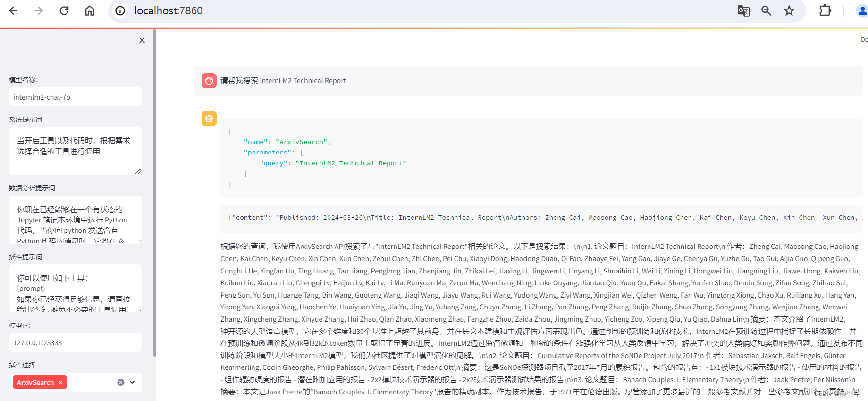The image size is (868, 401).
Task: Edit the system prompt text area
Action: 76,151
